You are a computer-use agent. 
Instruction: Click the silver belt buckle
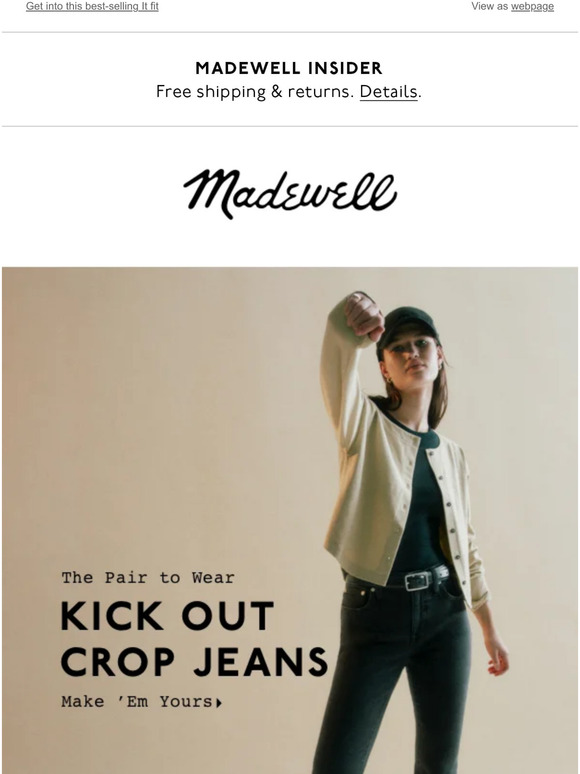(x=418, y=580)
